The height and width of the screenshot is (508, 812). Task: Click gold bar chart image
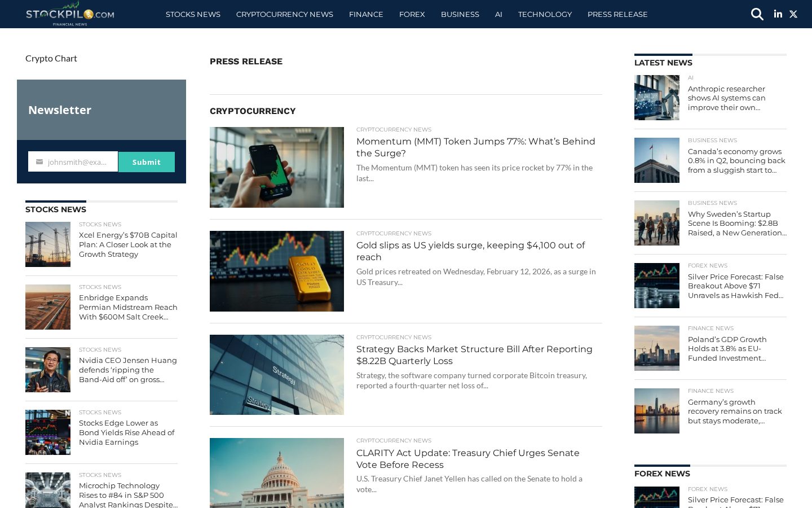pos(277,271)
